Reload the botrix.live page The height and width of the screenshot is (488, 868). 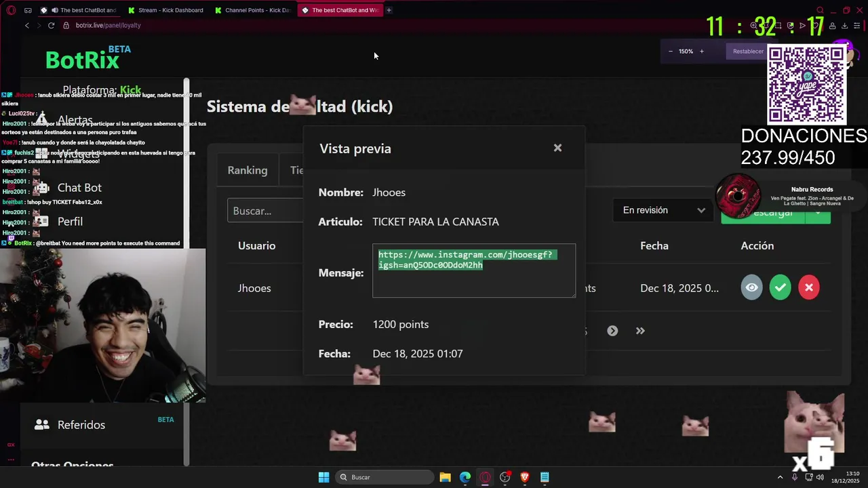coord(51,25)
